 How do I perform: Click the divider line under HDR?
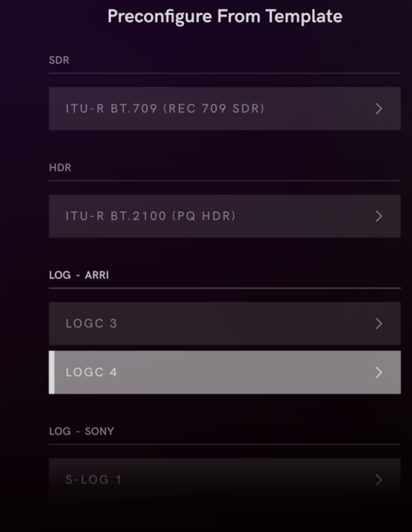tap(225, 181)
